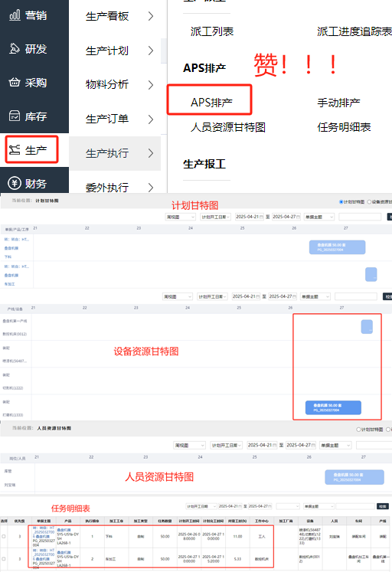Click the 叠盘机膜 50.00 bar in plan Gantt

[x=338, y=247]
